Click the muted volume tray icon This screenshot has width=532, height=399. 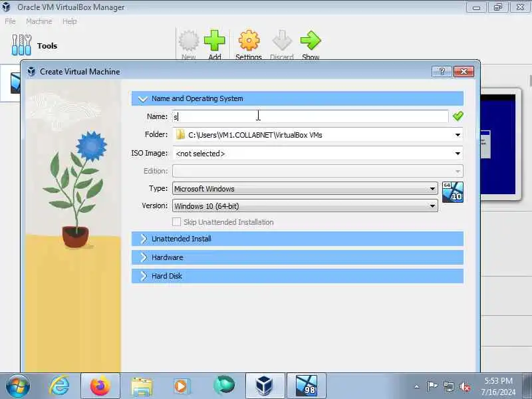[x=465, y=386]
